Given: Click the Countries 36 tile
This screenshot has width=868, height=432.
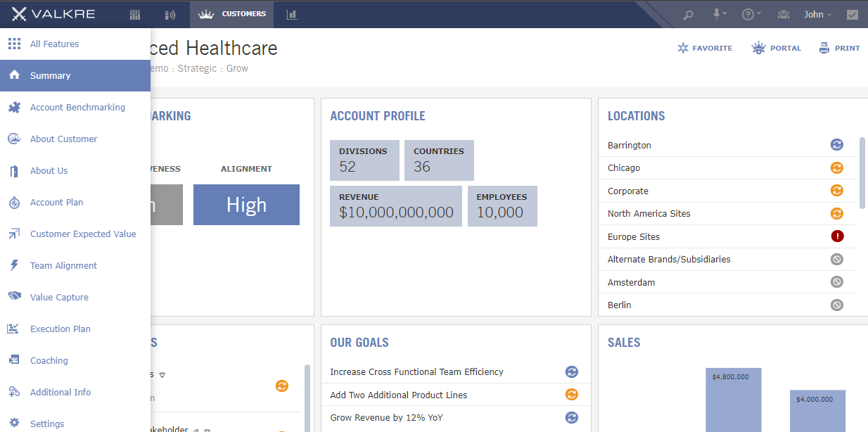Looking at the screenshot, I should (x=439, y=160).
